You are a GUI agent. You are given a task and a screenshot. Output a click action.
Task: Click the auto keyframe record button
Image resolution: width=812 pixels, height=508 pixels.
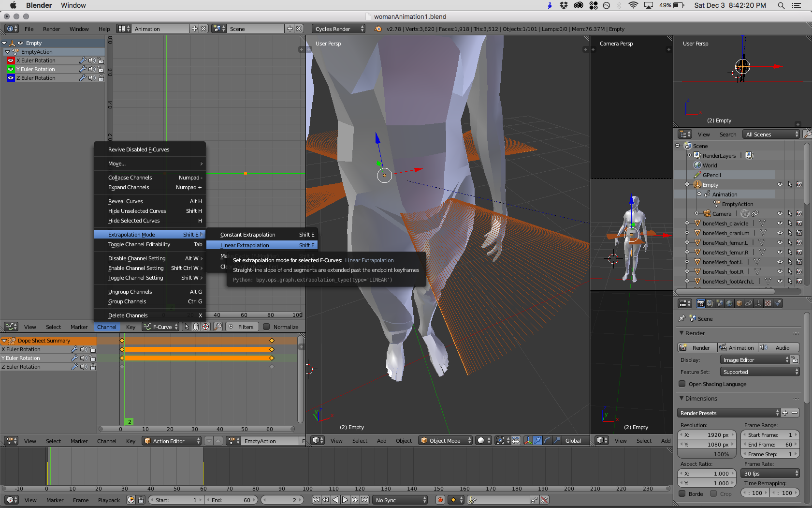point(440,500)
